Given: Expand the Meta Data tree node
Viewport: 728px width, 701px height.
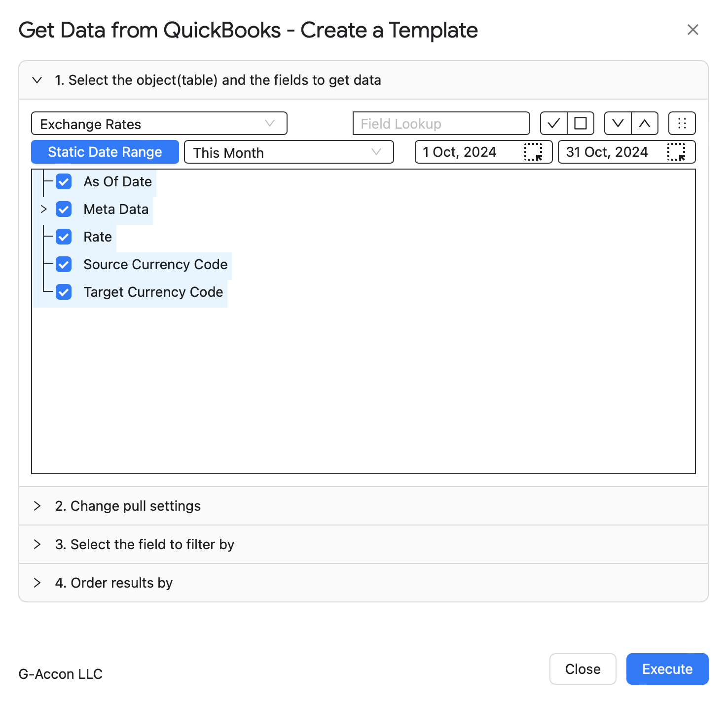Looking at the screenshot, I should 43,209.
